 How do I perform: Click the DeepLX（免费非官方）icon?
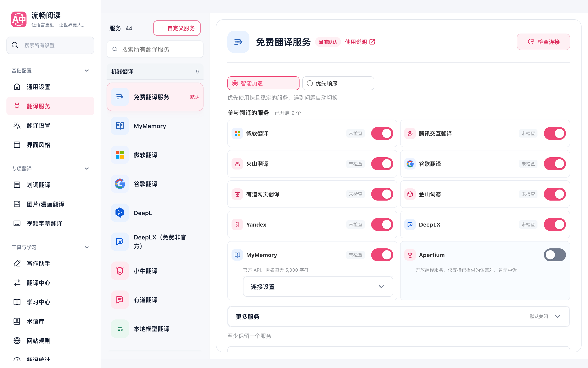click(120, 242)
